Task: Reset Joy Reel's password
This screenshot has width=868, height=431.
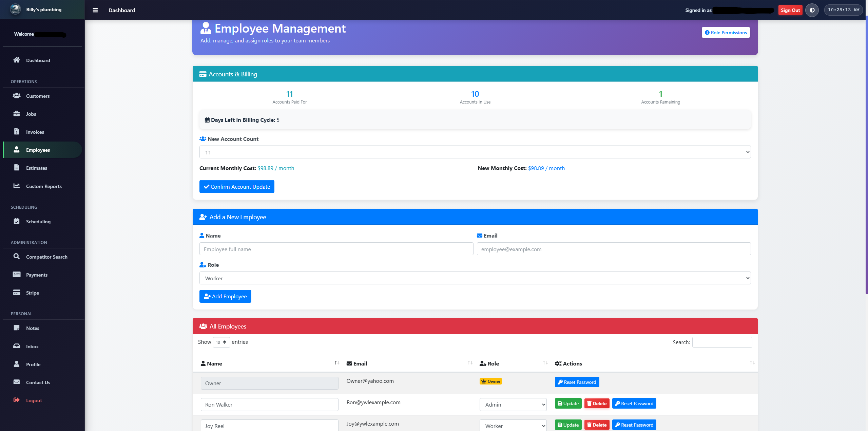Action: pos(634,425)
